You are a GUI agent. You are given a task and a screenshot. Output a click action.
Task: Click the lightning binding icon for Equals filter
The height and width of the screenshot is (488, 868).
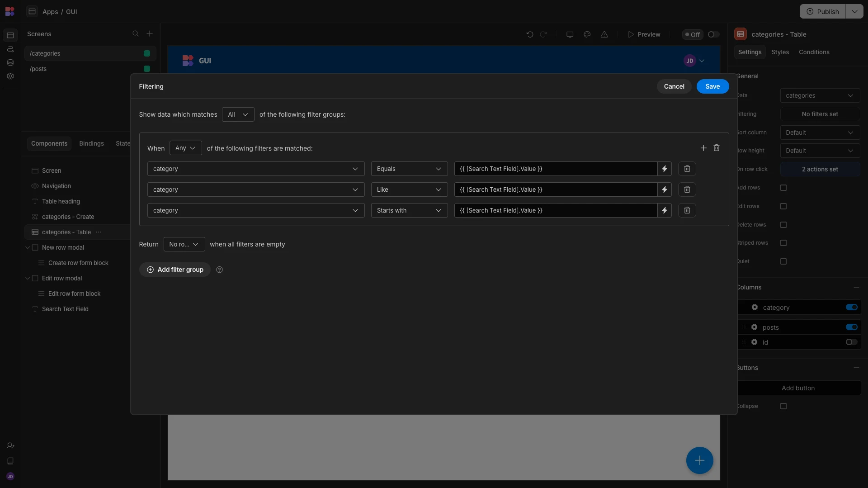click(x=664, y=169)
